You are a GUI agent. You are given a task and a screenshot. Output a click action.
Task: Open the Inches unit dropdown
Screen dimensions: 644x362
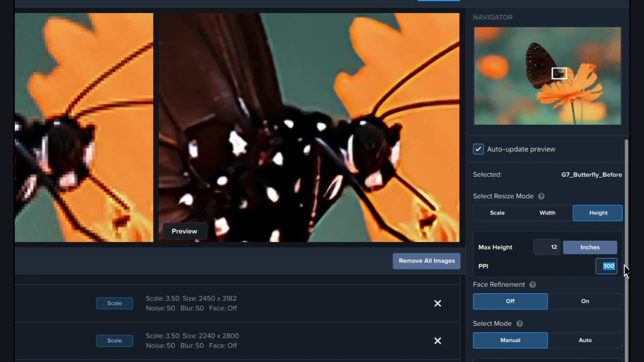590,247
